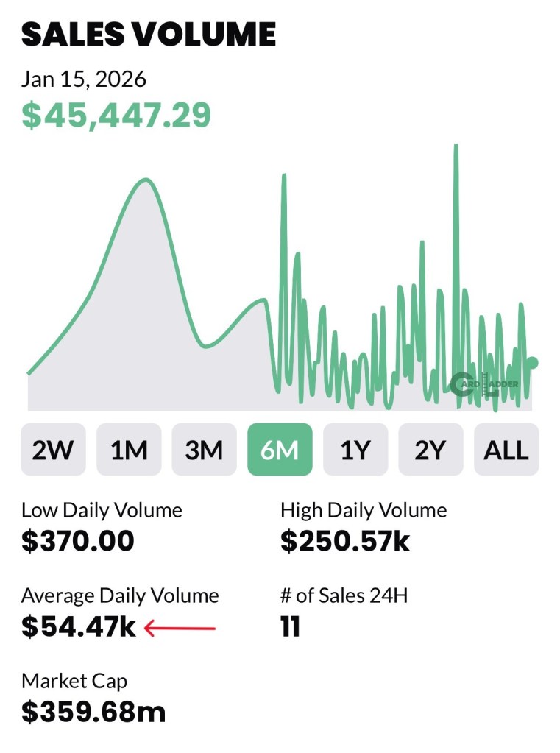
Task: Show the 1Y sales volume
Action: 355,449
